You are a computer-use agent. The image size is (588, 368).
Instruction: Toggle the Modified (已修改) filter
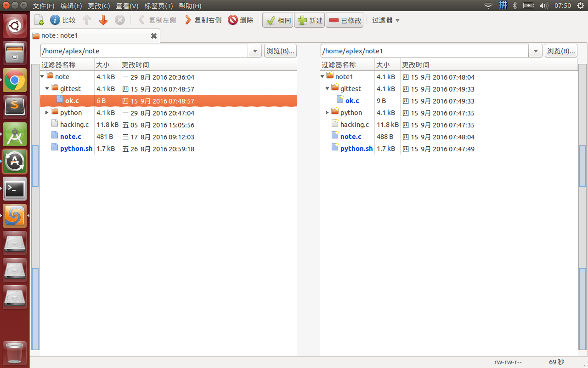click(345, 20)
